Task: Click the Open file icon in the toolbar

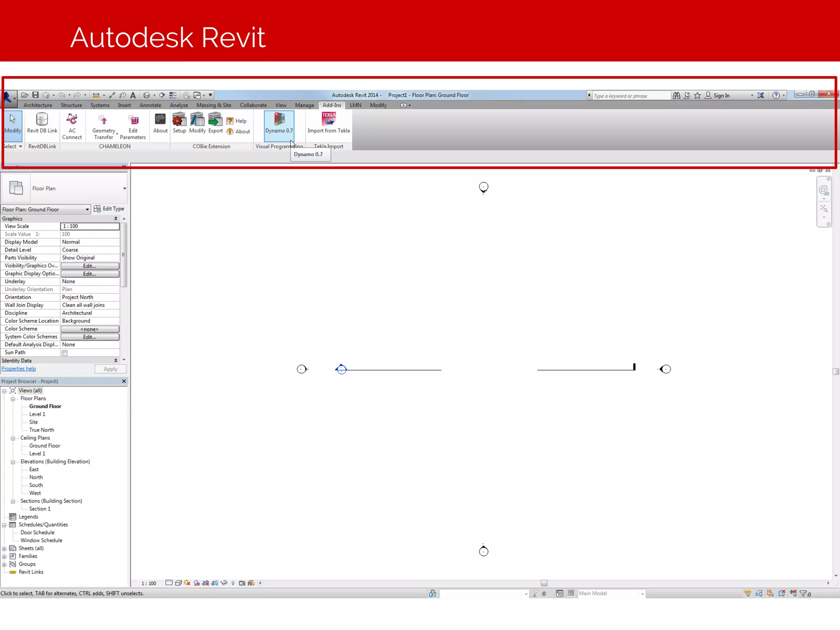Action: (25, 95)
